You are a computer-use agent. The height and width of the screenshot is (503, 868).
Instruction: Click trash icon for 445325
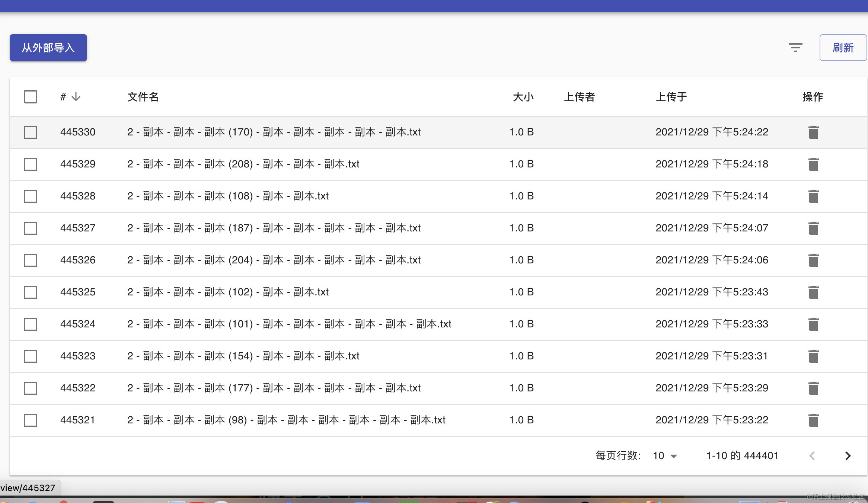click(813, 292)
